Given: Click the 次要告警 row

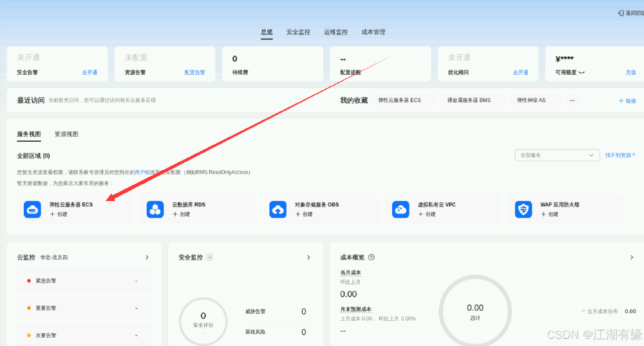Looking at the screenshot, I should (x=84, y=335).
